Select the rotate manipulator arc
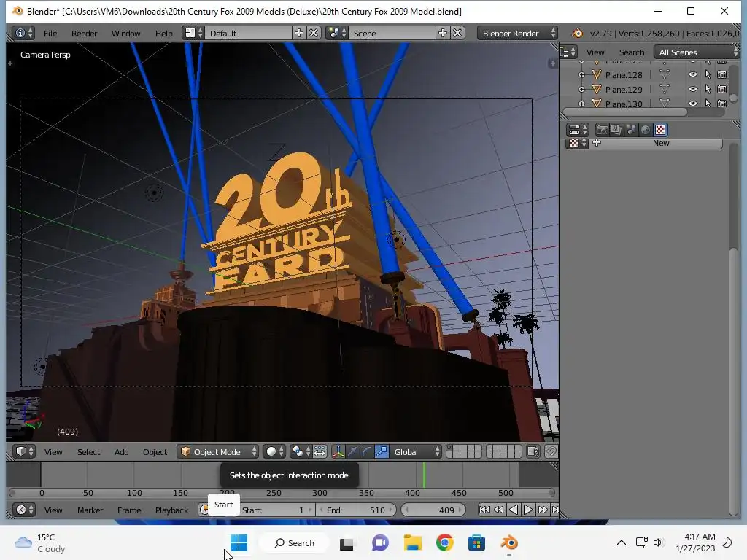747x560 pixels. coord(367,451)
